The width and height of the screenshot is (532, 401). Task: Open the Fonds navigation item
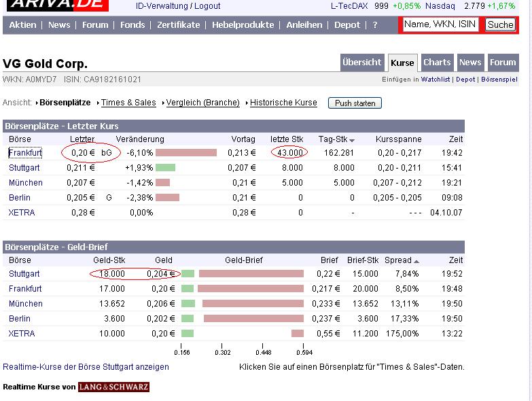(x=132, y=24)
